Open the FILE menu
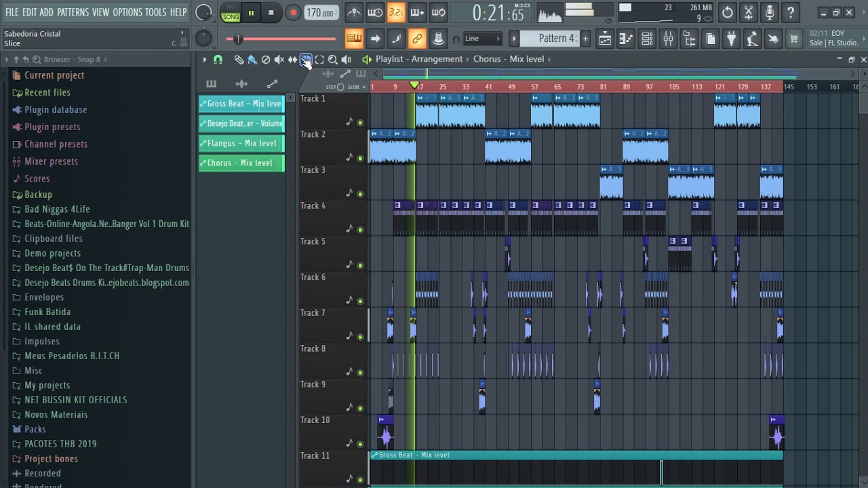 (x=12, y=12)
